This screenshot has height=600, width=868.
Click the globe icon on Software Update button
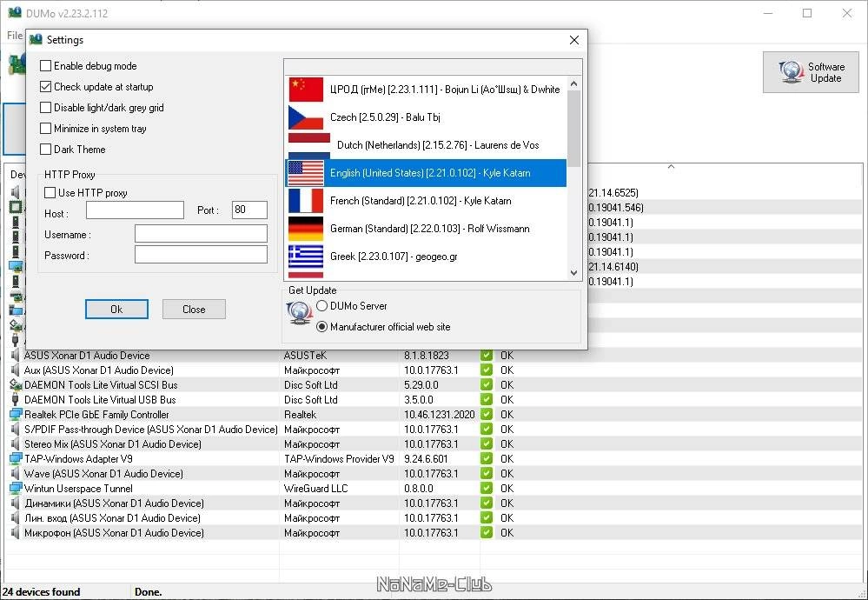coord(791,72)
